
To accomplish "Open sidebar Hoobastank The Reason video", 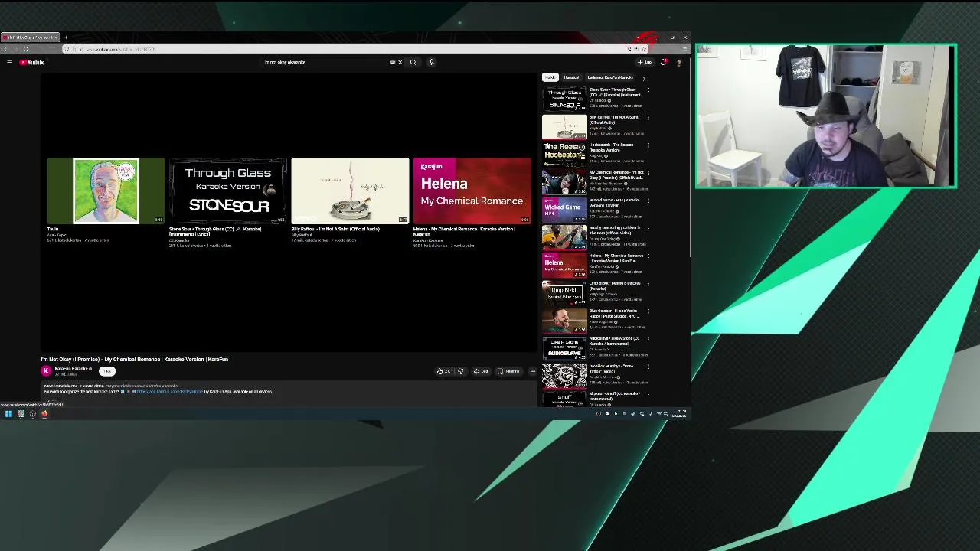I will tap(564, 155).
